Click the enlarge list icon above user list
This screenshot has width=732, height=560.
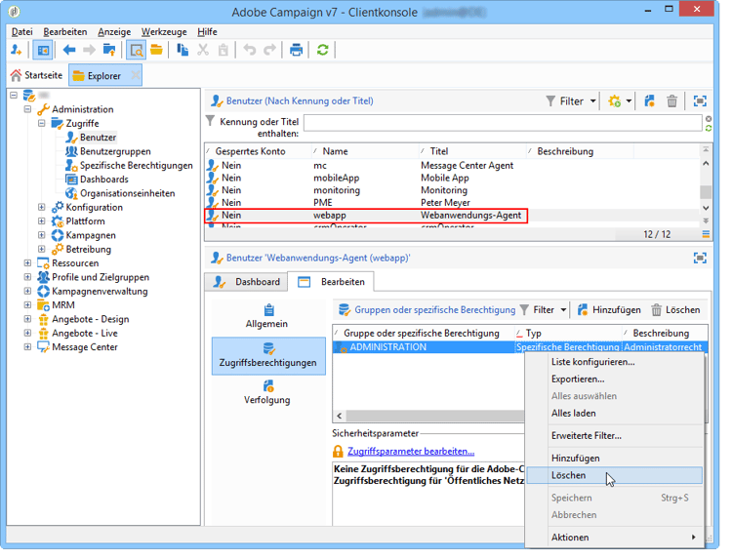[x=700, y=100]
